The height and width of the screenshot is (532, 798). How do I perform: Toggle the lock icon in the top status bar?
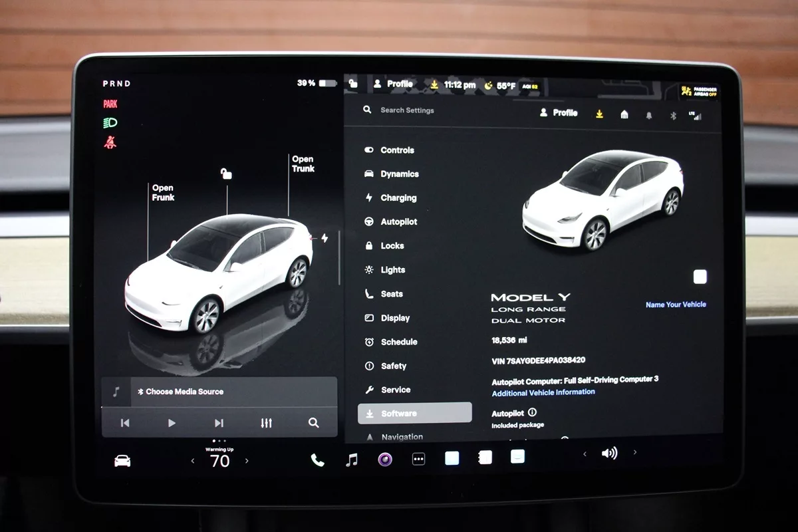point(353,84)
